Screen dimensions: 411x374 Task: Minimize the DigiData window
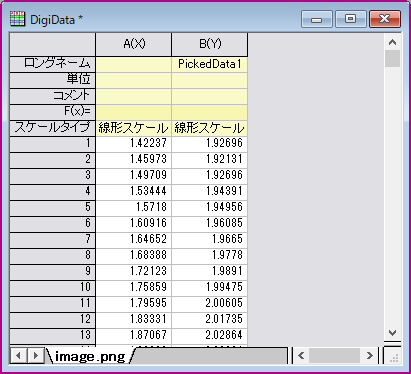click(x=316, y=19)
